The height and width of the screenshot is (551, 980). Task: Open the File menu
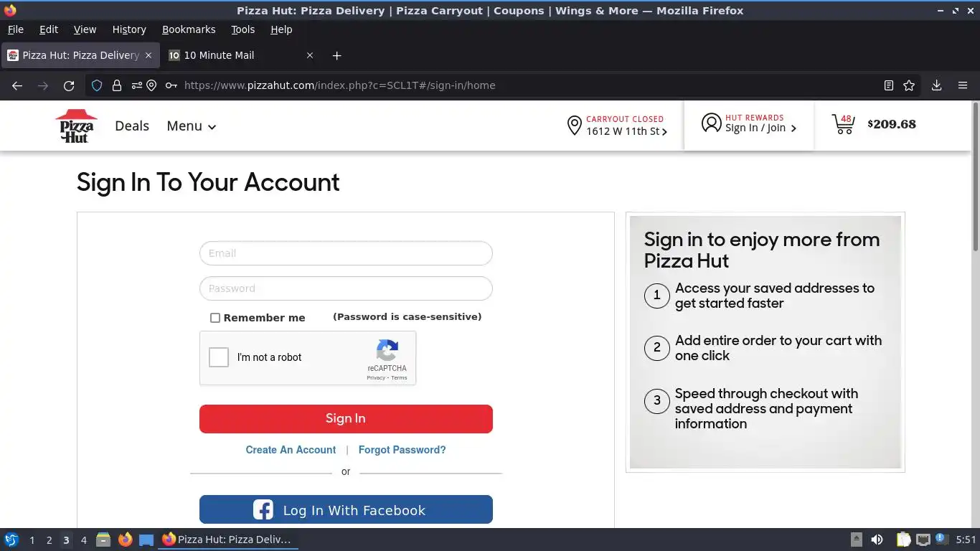point(15,29)
